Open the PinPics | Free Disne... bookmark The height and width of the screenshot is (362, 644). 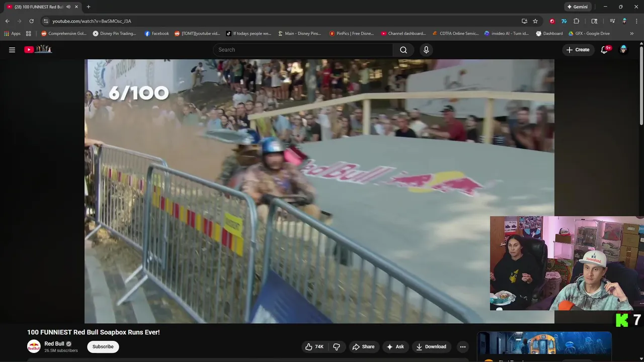point(352,34)
